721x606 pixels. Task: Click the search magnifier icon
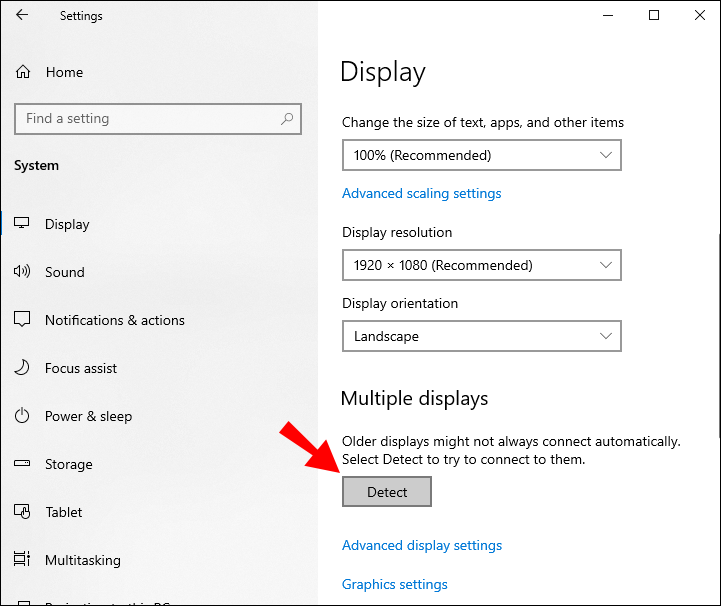pos(287,119)
